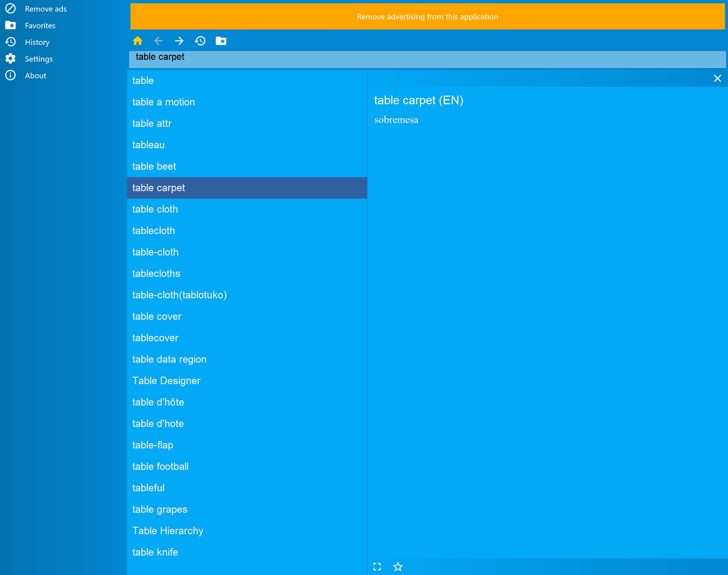This screenshot has width=728, height=575.
Task: Go forward with the right arrow
Action: click(x=179, y=41)
